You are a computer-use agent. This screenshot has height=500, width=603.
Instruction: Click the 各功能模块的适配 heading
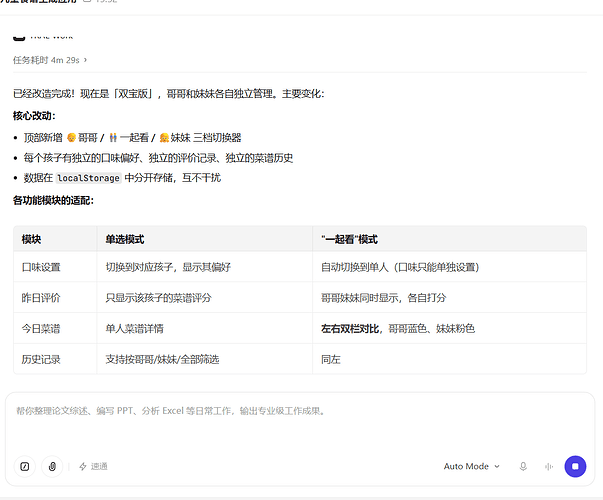coord(53,200)
